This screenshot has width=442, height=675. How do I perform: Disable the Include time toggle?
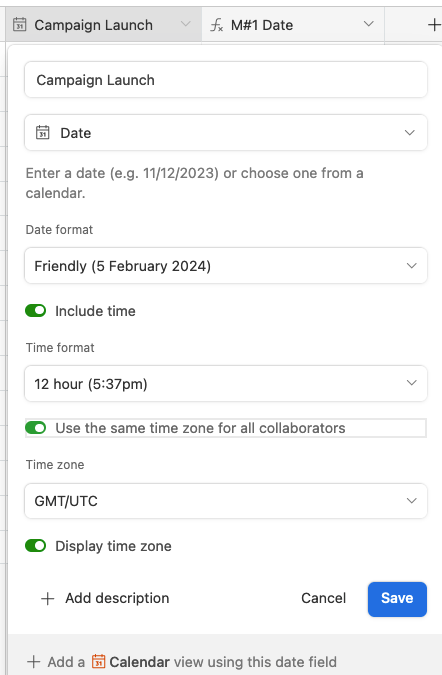tap(36, 310)
